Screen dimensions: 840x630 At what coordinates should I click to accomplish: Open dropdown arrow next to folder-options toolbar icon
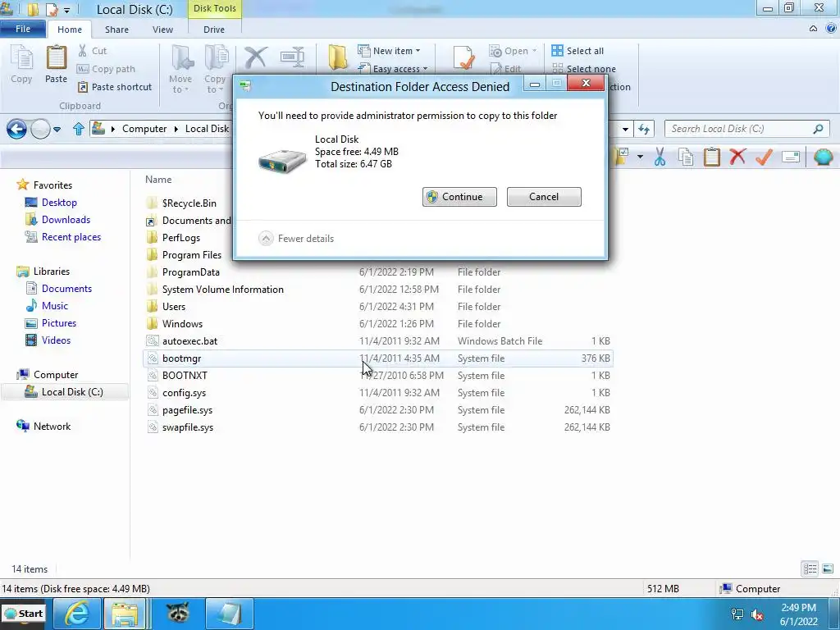click(x=640, y=157)
